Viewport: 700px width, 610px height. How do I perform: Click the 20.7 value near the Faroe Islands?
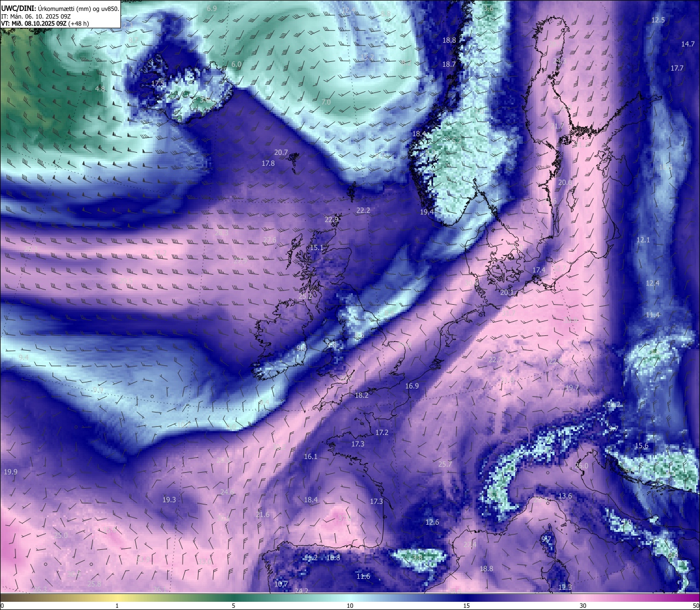click(281, 152)
